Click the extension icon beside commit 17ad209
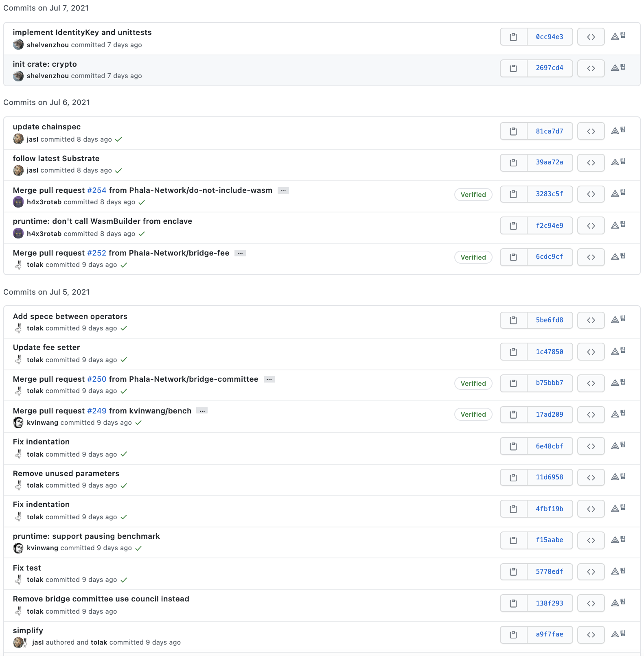Screen dimensions: 644x656 618,414
